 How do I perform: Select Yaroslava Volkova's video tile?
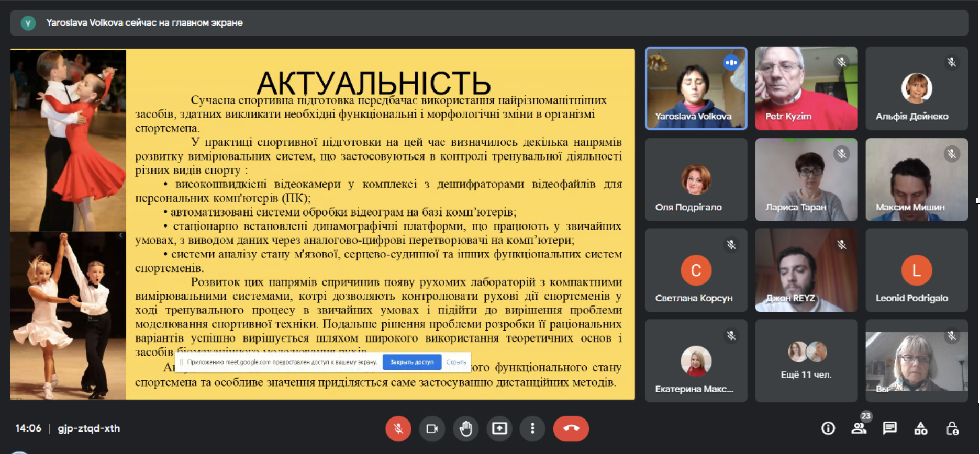pyautogui.click(x=696, y=88)
